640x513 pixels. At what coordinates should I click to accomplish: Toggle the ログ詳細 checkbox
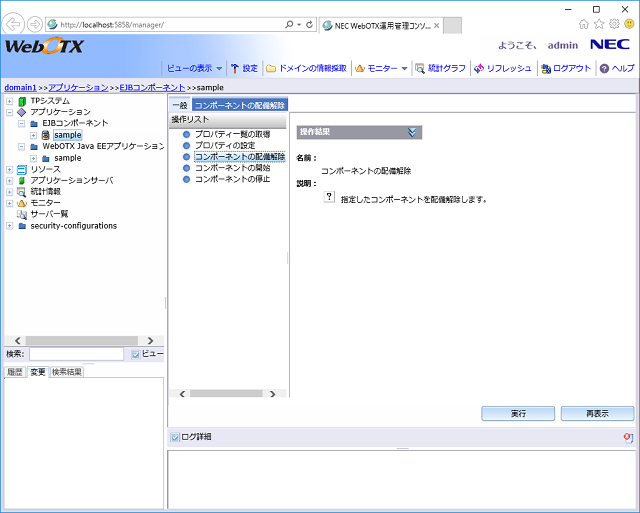tap(175, 437)
